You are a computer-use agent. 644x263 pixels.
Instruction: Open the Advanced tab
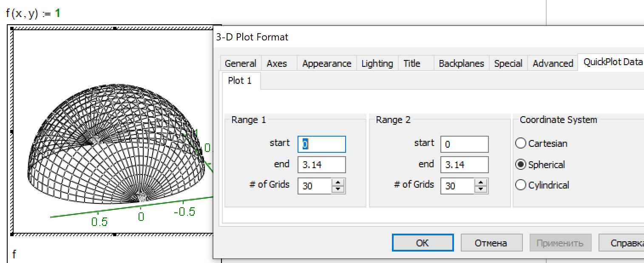click(553, 63)
